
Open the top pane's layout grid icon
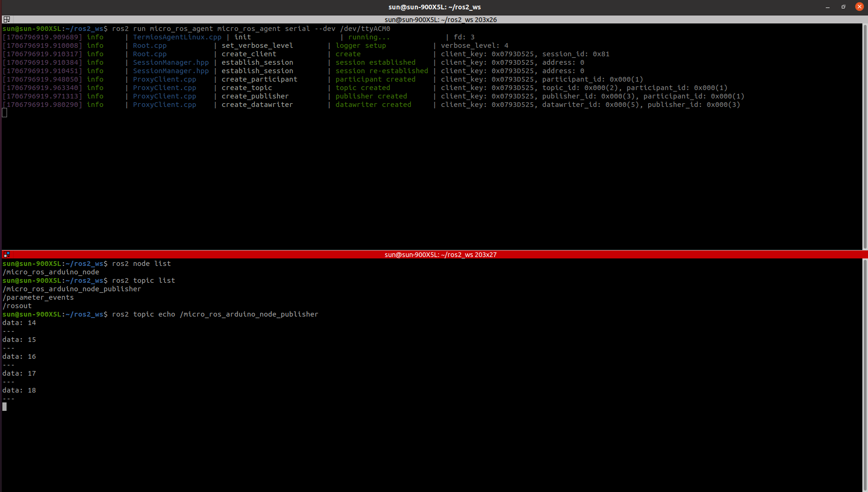click(7, 19)
